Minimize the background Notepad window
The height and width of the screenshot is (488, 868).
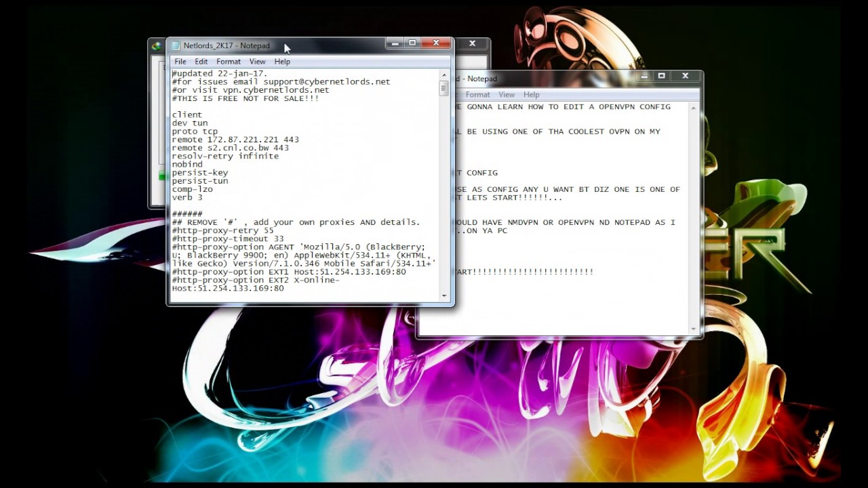coord(644,76)
